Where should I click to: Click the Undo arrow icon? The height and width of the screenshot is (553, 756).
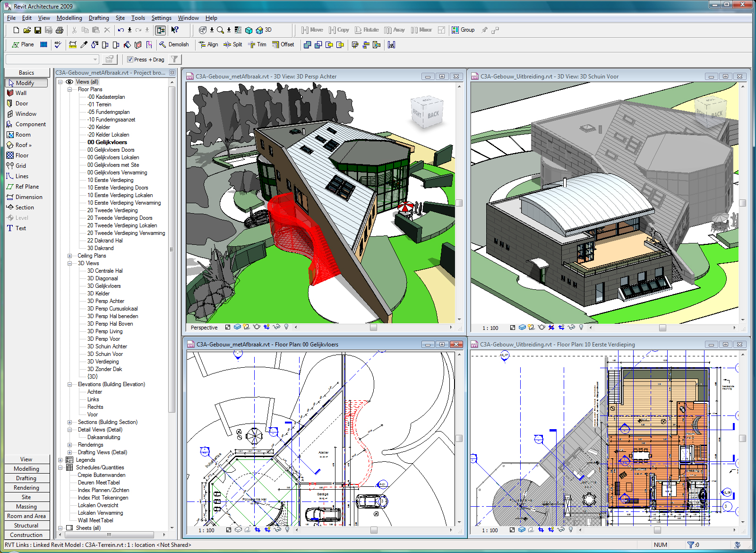point(121,30)
